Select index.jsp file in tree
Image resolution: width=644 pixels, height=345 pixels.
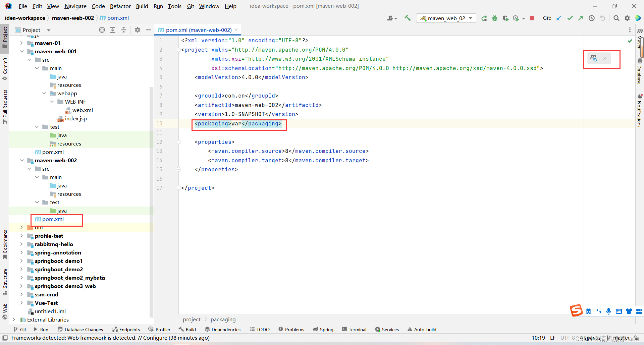tap(72, 118)
